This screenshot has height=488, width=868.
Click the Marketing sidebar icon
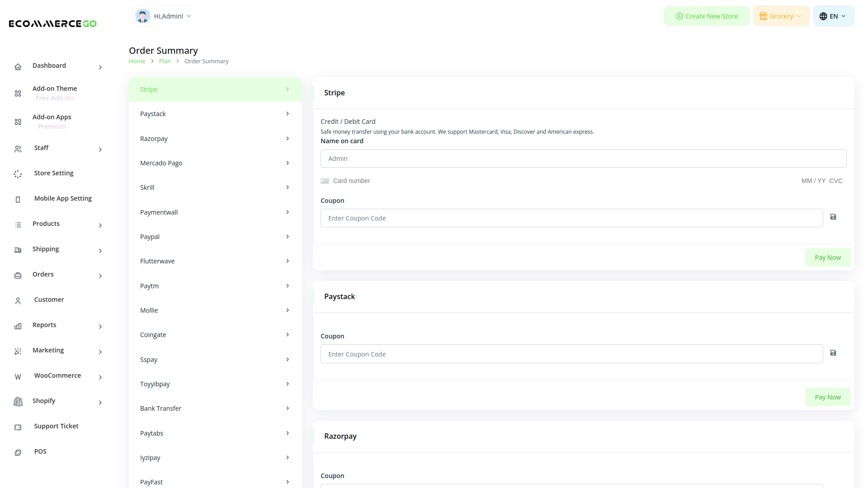click(18, 351)
